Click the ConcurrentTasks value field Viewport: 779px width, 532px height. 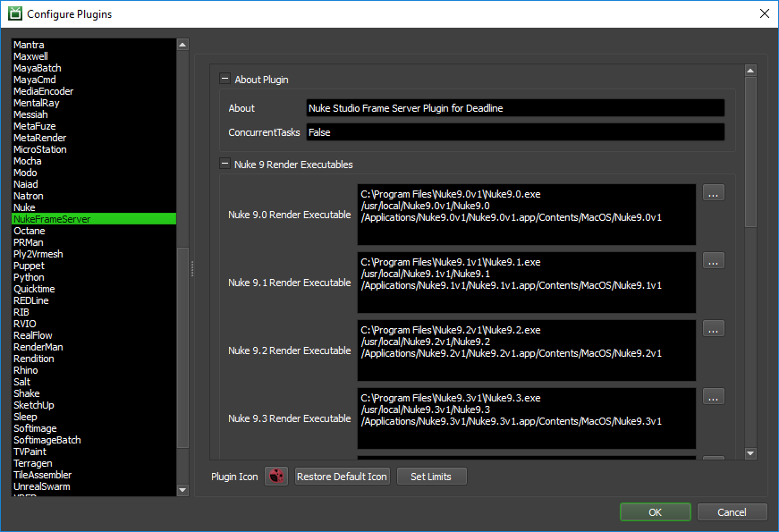point(514,132)
